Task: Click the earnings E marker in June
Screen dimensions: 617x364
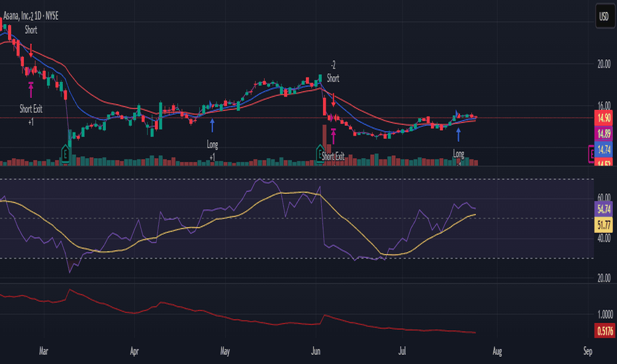Action: [x=320, y=154]
